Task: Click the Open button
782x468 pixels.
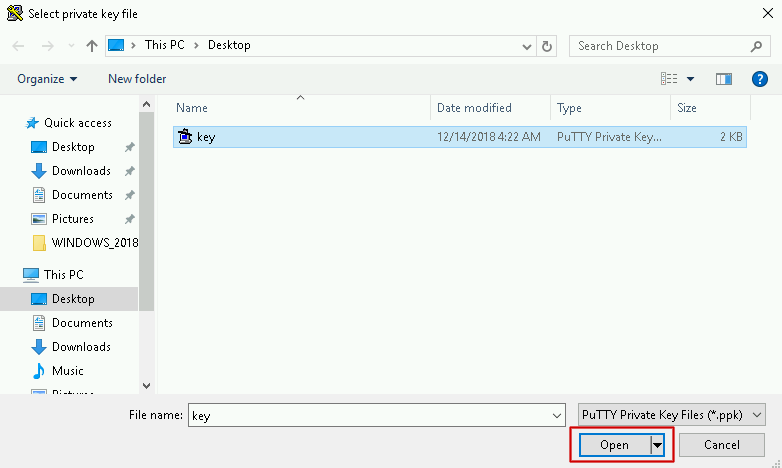Action: tap(614, 445)
